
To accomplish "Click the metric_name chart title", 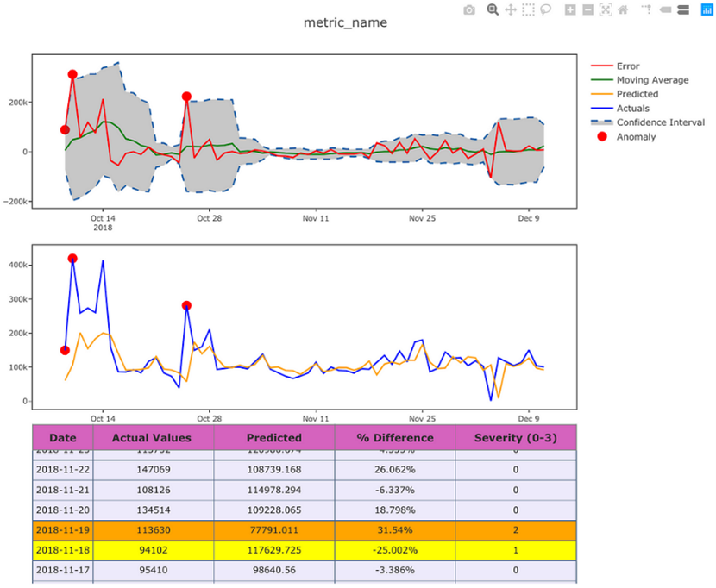I will (345, 22).
